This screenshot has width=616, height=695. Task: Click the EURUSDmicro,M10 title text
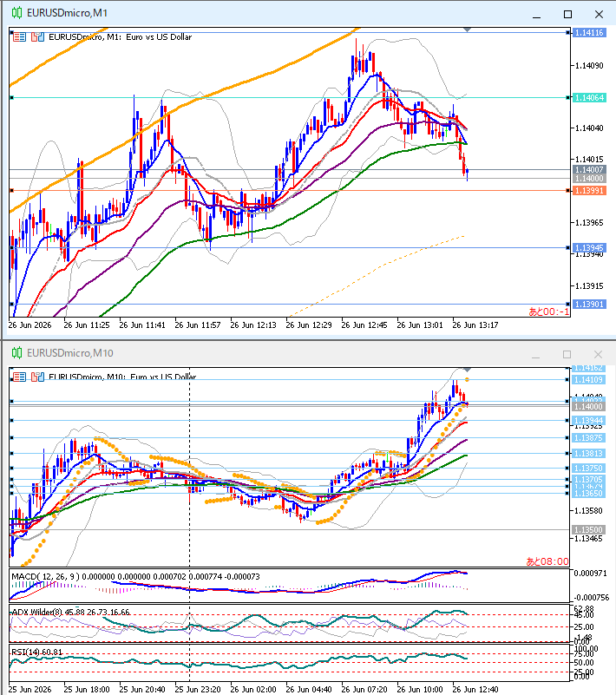tap(70, 353)
